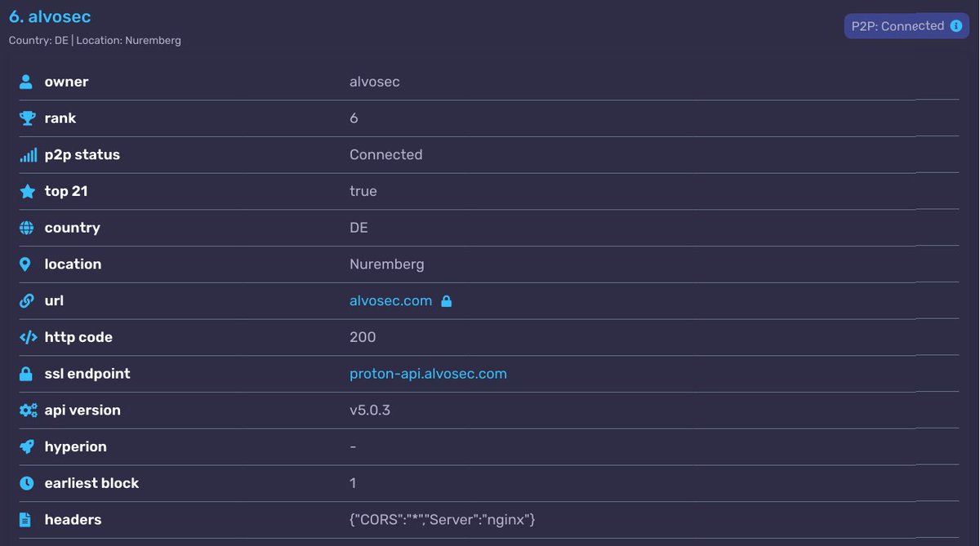Click the 6. alvosec heading
The height and width of the screenshot is (546, 980).
point(50,16)
